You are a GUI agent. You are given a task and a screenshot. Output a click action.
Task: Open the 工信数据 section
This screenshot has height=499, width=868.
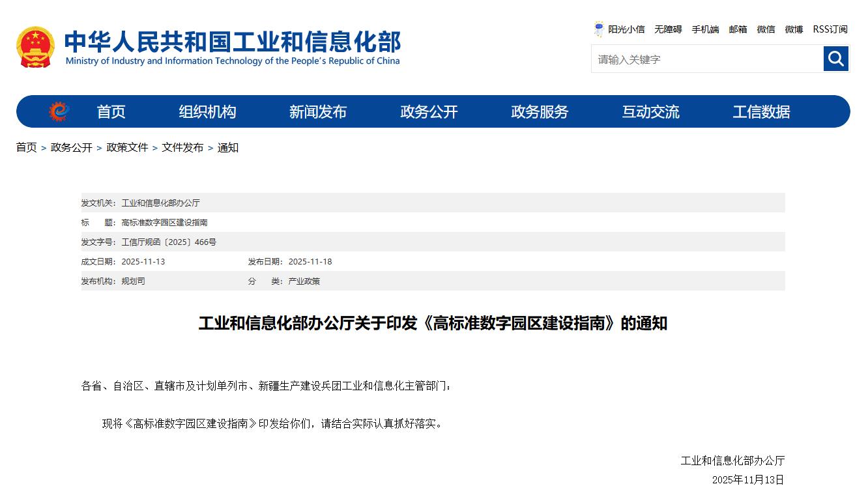(761, 112)
